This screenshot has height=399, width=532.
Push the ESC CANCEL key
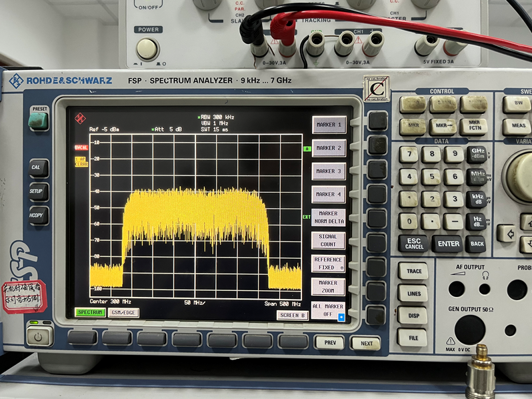pyautogui.click(x=413, y=244)
